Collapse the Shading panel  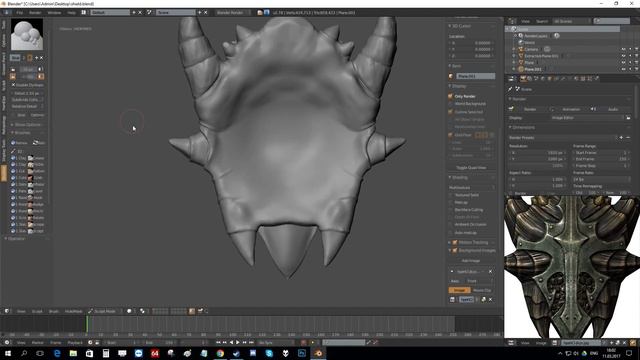tap(450, 178)
